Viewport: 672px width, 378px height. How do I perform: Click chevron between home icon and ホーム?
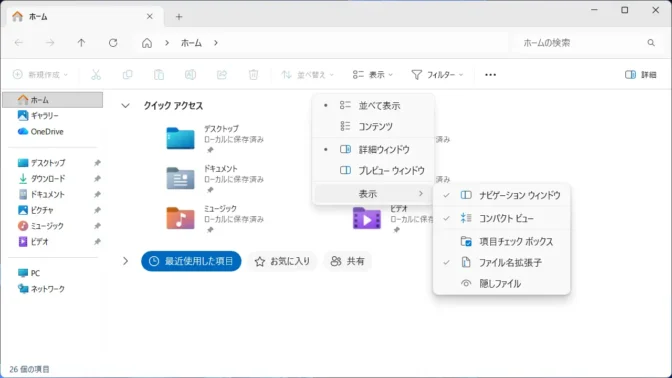[x=167, y=43]
